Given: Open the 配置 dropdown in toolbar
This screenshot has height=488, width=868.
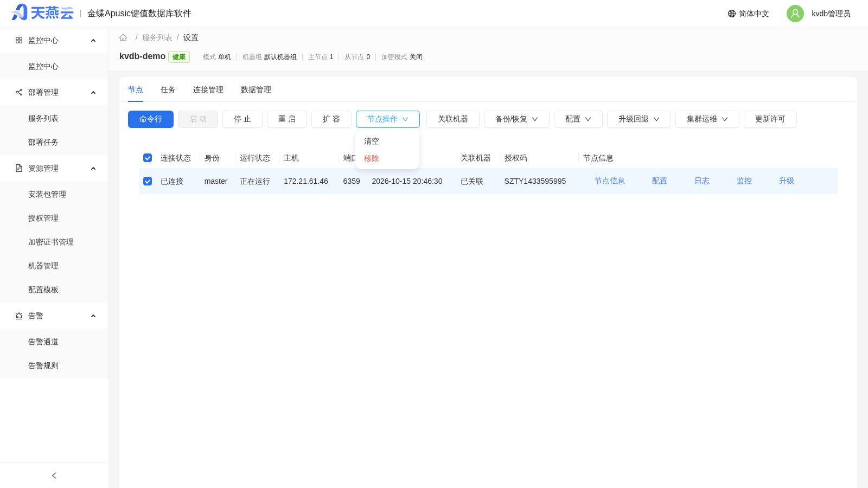Looking at the screenshot, I should 578,119.
